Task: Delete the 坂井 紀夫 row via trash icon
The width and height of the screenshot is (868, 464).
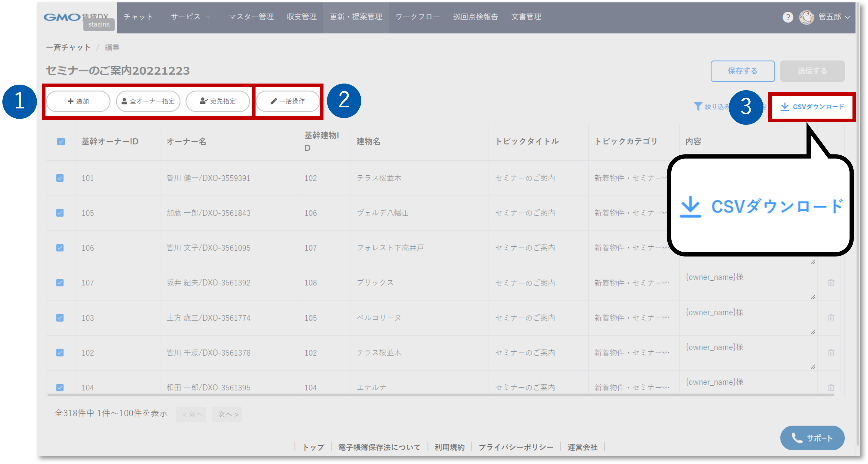Action: click(x=831, y=282)
